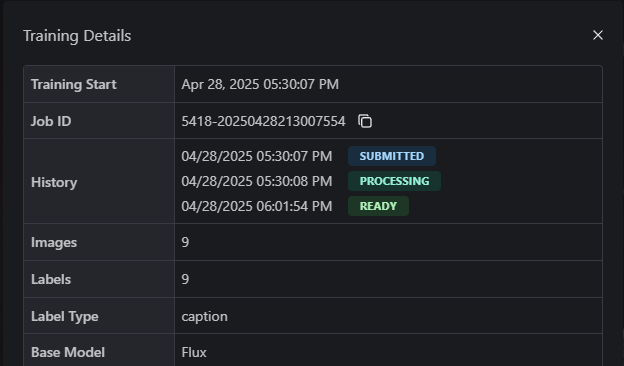
Task: Click the READY status badge
Action: (x=378, y=206)
